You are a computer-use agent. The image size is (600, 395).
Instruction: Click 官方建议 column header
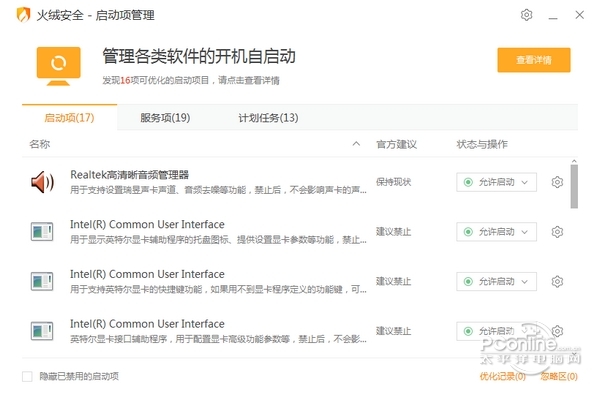(396, 144)
